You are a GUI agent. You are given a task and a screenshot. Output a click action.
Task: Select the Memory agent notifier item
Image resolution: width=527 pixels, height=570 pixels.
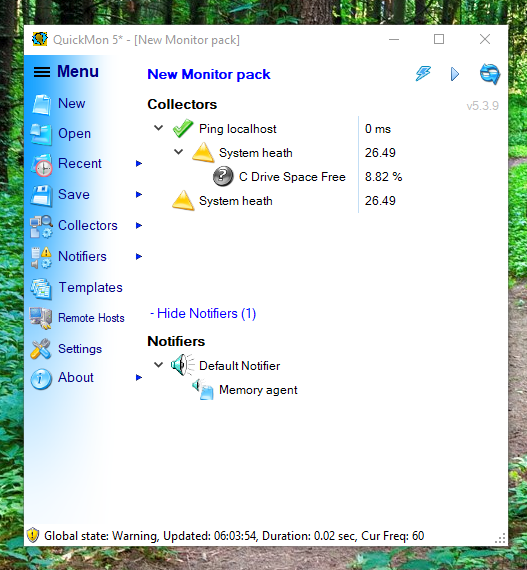258,390
